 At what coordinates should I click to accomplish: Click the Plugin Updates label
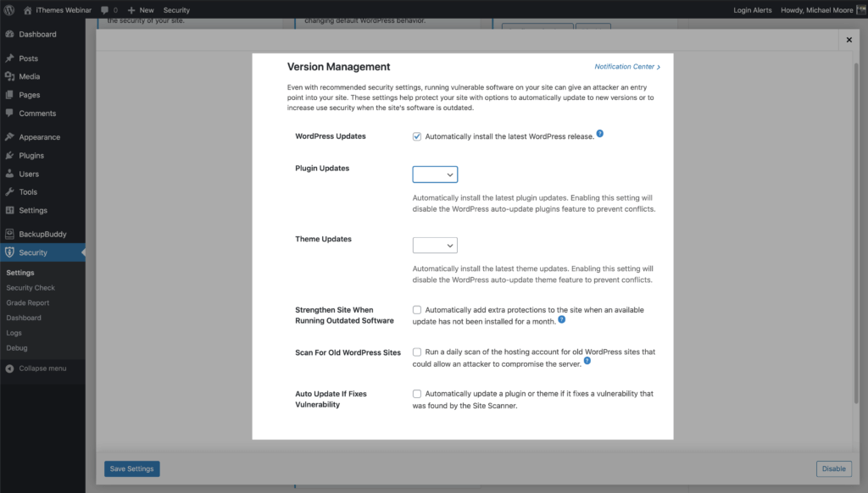322,169
